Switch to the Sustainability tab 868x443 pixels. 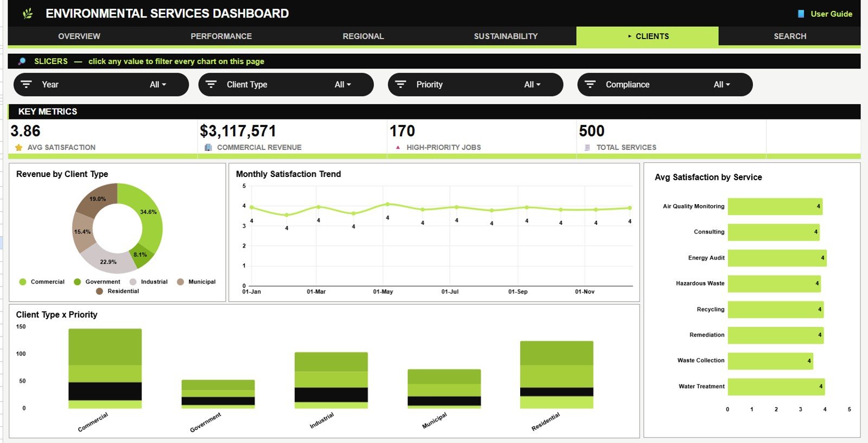506,36
